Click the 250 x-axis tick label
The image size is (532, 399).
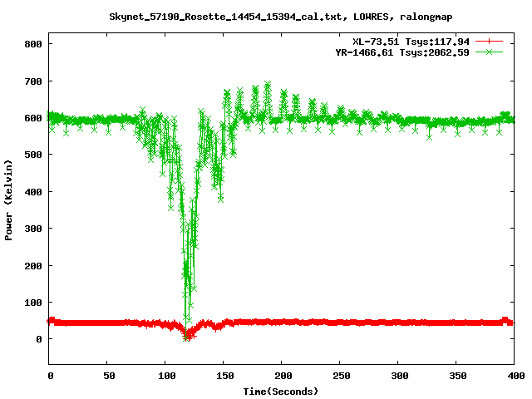coord(342,376)
